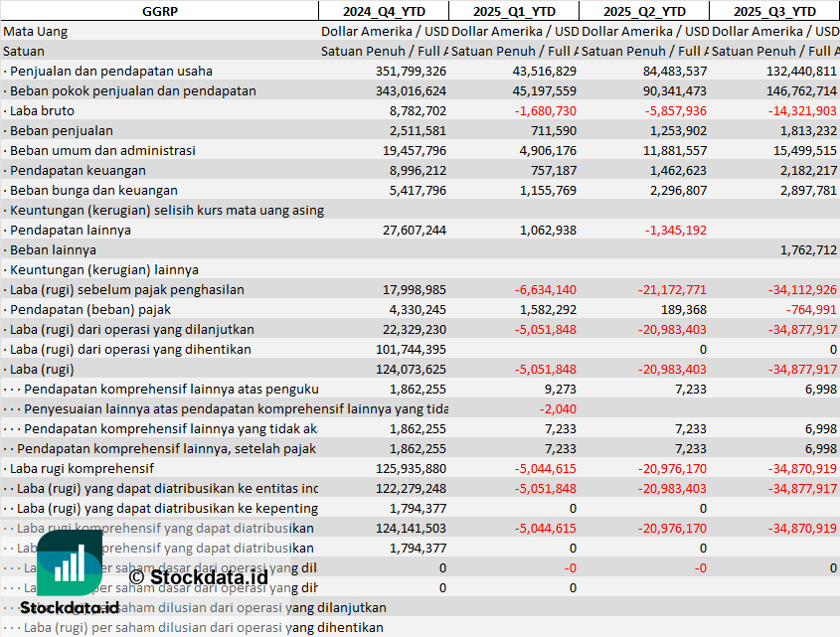Select the 2024_Q4_YTD column header
This screenshot has height=637, width=840.
click(383, 11)
